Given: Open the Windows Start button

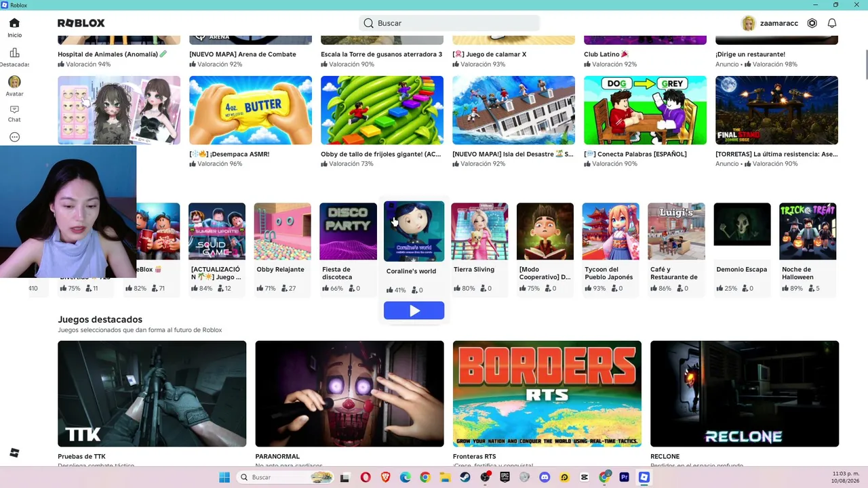Looking at the screenshot, I should point(224,477).
